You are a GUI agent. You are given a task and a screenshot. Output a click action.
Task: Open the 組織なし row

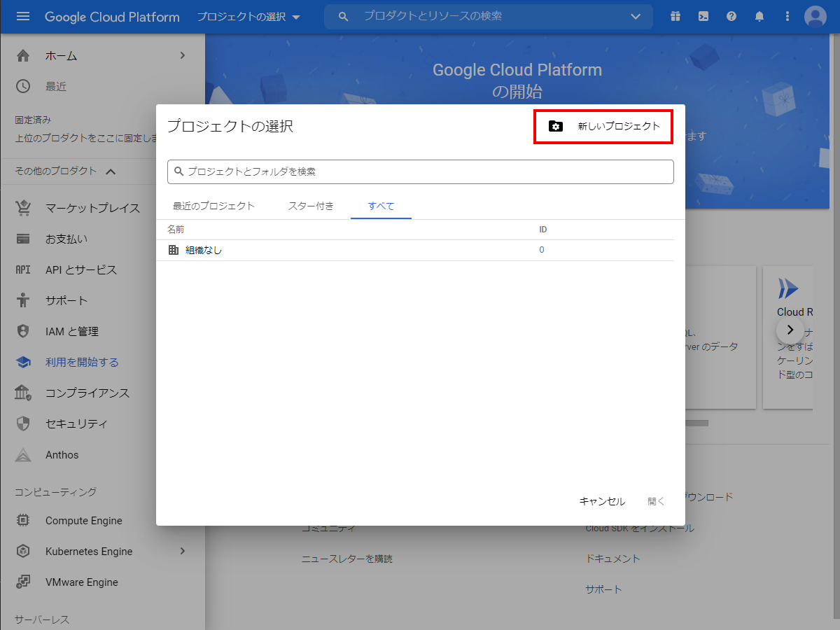pyautogui.click(x=415, y=250)
